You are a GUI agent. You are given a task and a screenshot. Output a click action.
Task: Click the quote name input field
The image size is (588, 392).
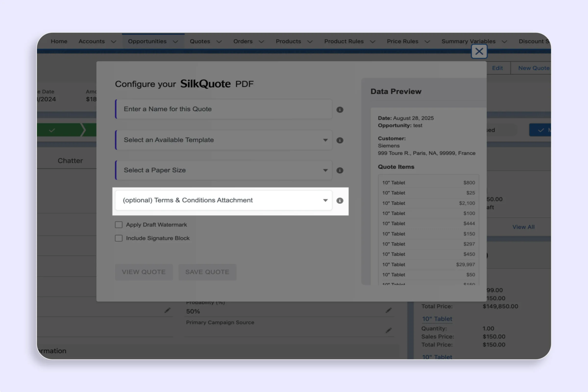point(224,109)
